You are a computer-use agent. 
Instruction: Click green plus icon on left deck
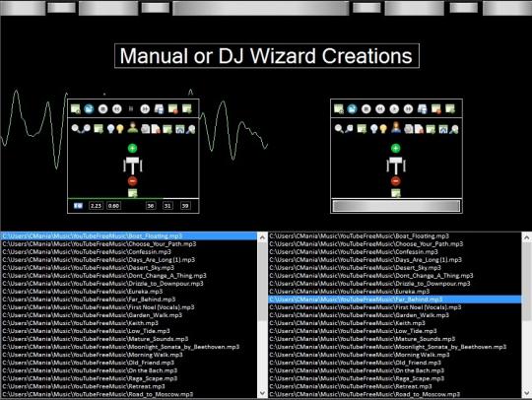pos(132,148)
